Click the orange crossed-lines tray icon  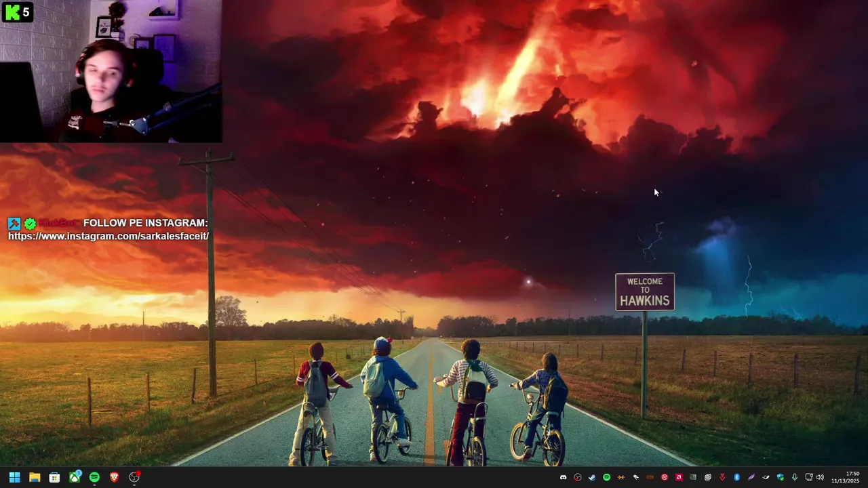coord(620,477)
